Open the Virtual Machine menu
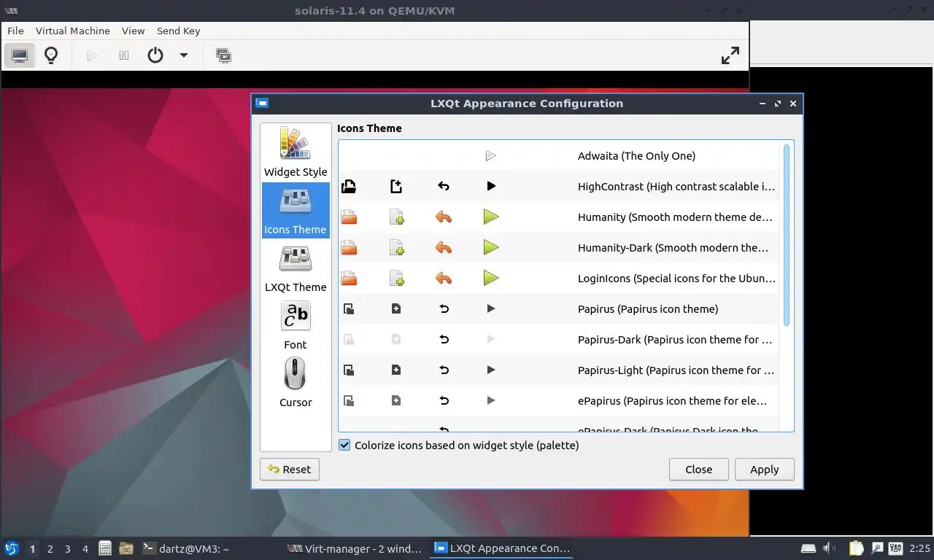The width and height of the screenshot is (934, 560). click(x=73, y=31)
